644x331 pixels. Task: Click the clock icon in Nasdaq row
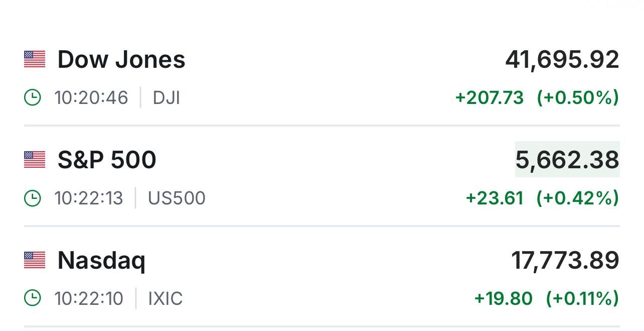pos(33,298)
